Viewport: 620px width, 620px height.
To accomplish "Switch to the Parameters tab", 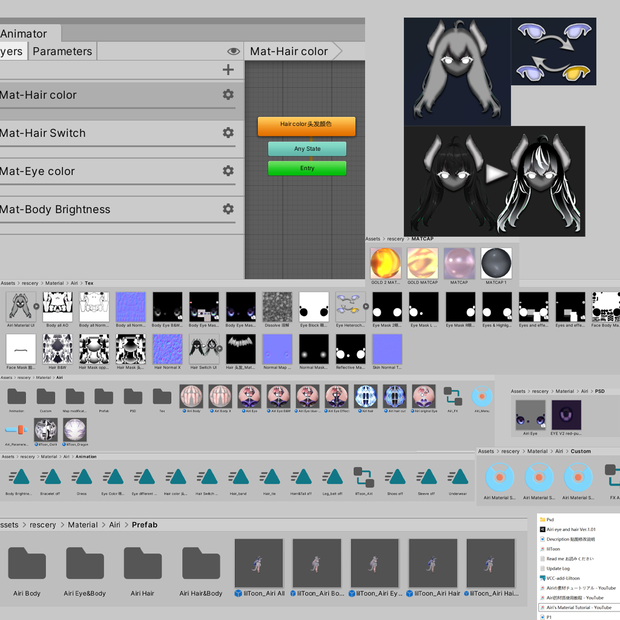I will coord(62,51).
